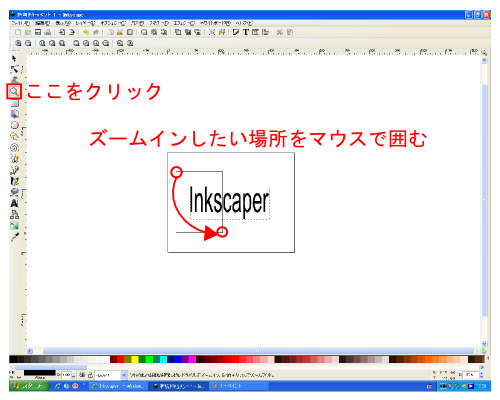Select the Selector arrow tool
This screenshot has height=400, width=500.
coord(14,59)
